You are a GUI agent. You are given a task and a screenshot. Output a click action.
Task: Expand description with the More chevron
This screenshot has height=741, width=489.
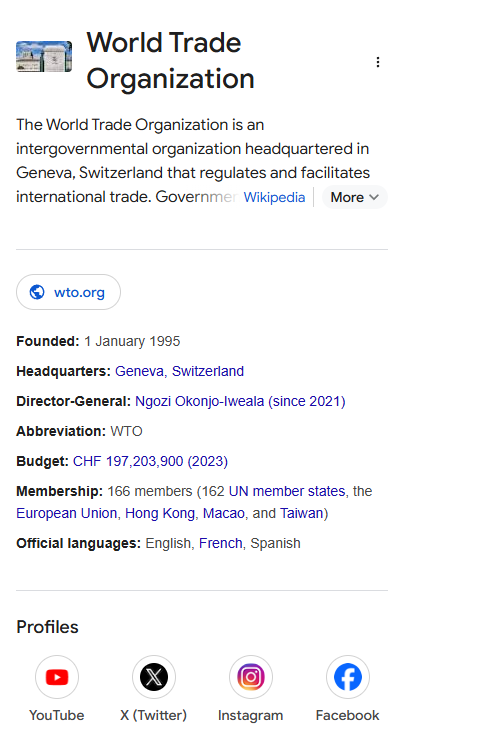pos(355,197)
